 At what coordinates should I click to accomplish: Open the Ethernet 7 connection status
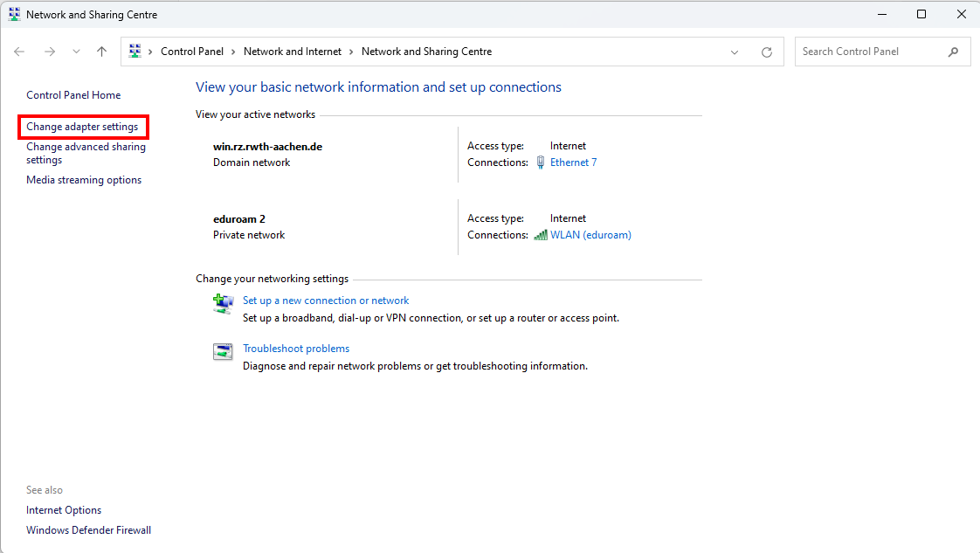pyautogui.click(x=573, y=162)
